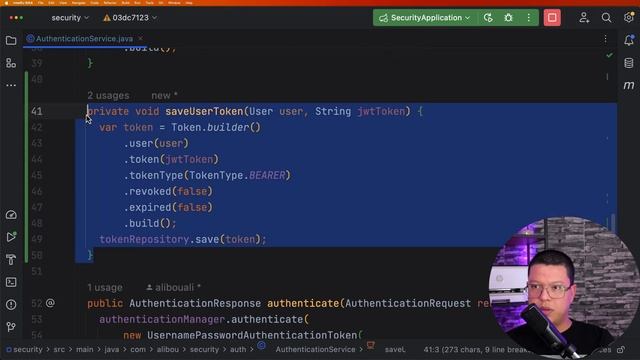
Task: Click line number 41 in gutter
Action: (37, 111)
